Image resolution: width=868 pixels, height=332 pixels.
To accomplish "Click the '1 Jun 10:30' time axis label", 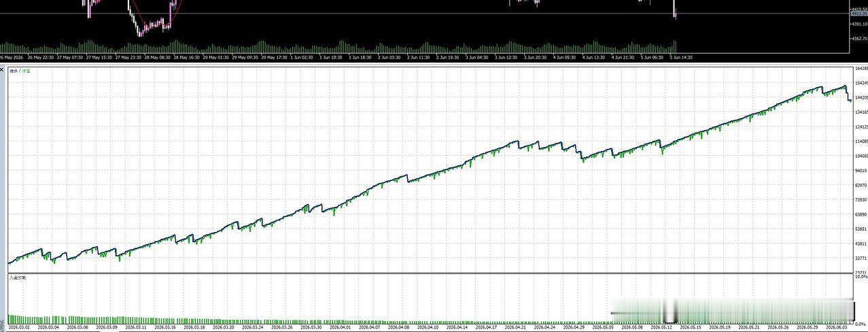I will (x=330, y=57).
